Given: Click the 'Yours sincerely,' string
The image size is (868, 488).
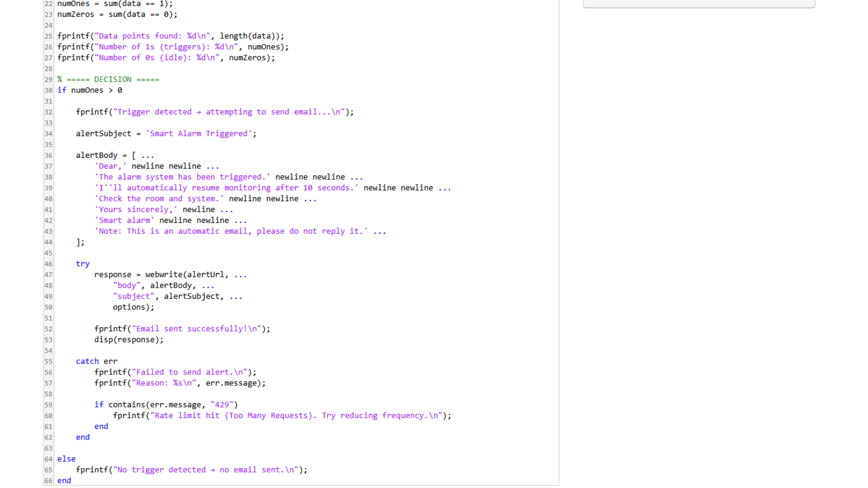Looking at the screenshot, I should pyautogui.click(x=136, y=210).
